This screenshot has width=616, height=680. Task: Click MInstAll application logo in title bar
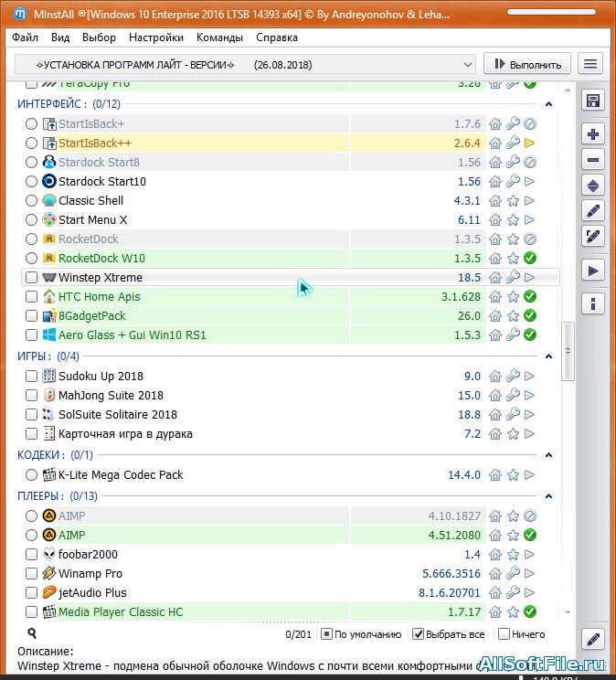point(20,14)
